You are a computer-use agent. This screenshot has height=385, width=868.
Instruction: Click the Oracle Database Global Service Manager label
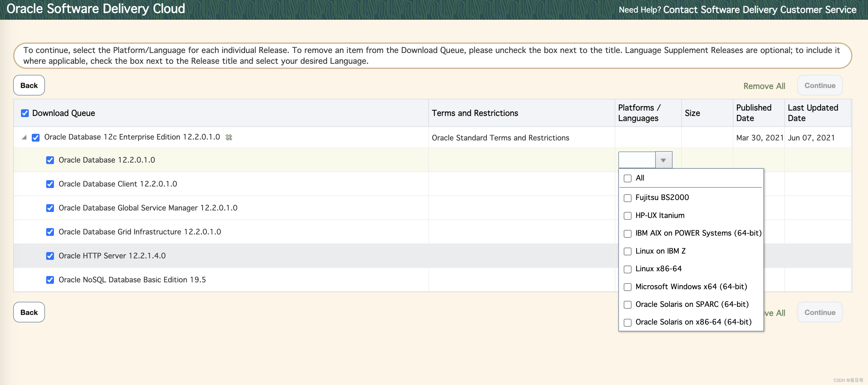tap(148, 208)
